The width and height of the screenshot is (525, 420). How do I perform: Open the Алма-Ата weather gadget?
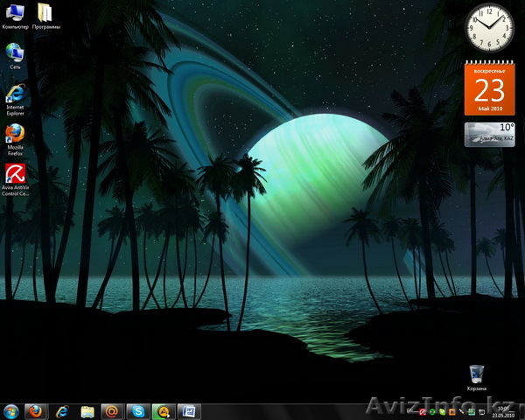point(489,134)
